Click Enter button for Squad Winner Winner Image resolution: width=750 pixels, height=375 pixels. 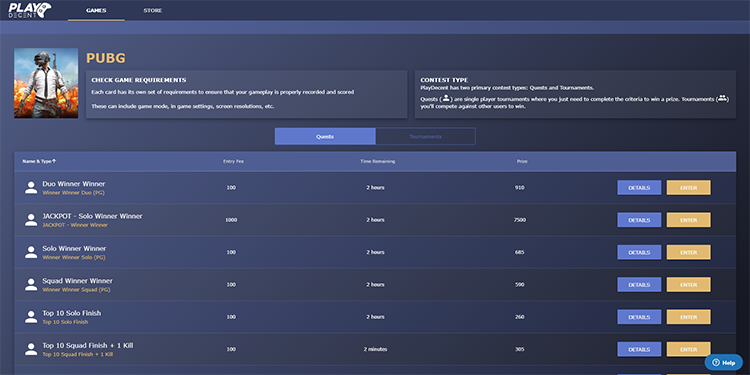pos(688,285)
